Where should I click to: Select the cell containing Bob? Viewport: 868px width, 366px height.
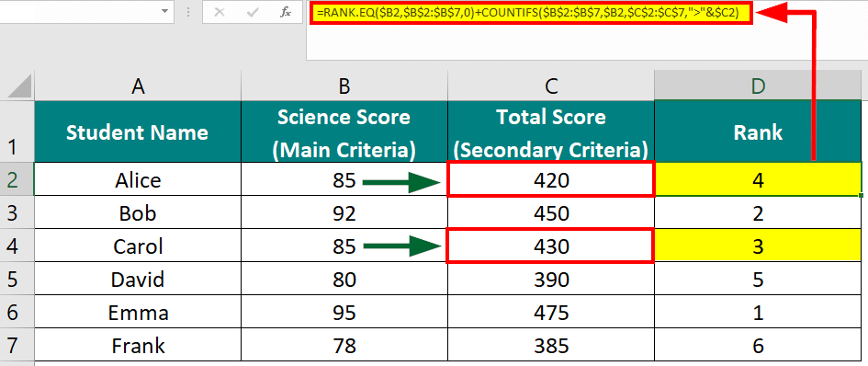click(x=137, y=212)
